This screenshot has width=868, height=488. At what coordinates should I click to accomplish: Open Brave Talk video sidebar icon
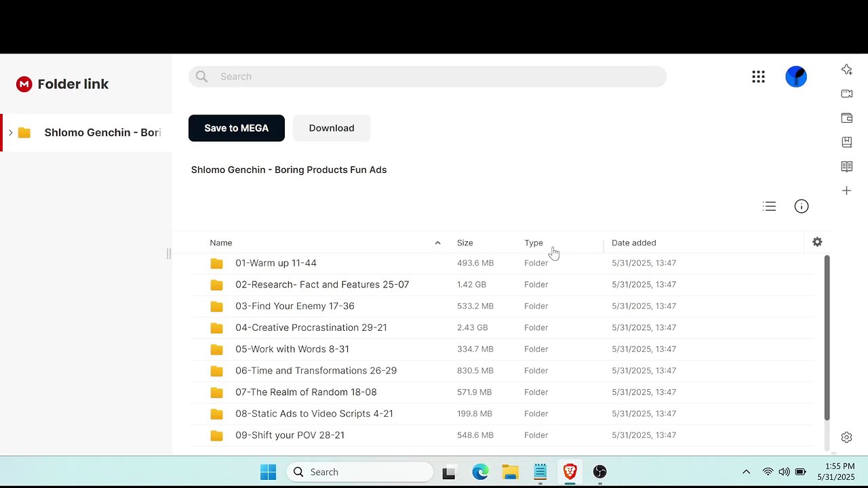click(846, 94)
